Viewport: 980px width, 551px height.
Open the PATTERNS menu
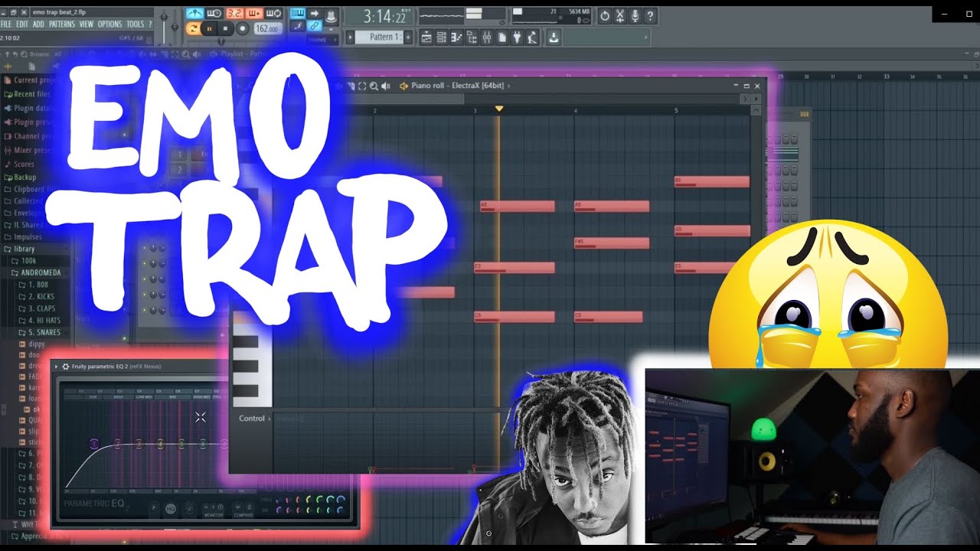[61, 24]
